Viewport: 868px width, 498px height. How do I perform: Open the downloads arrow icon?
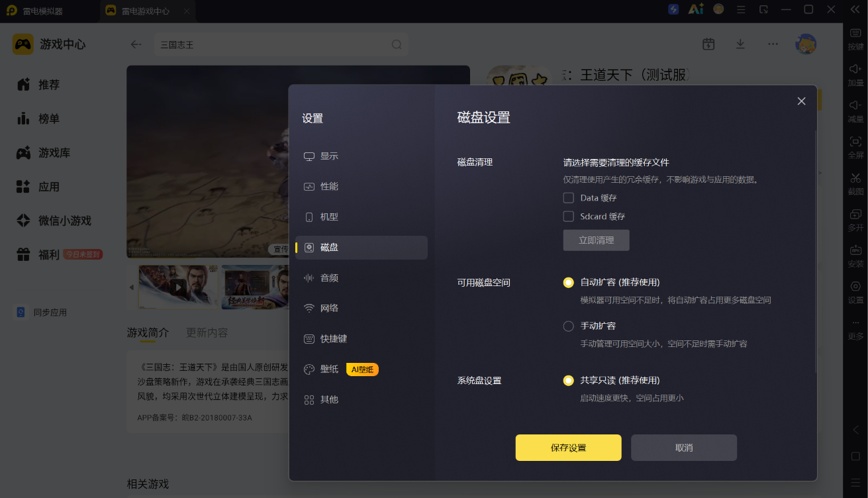(x=740, y=44)
